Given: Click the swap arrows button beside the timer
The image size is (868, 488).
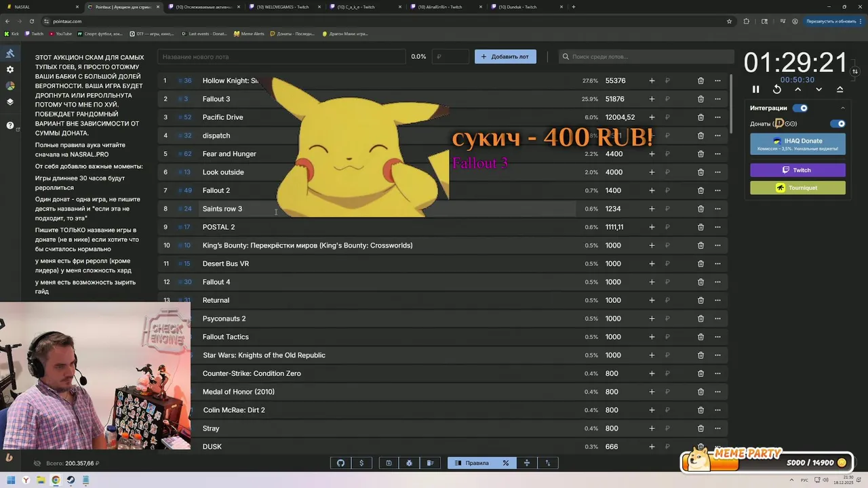Looking at the screenshot, I should pyautogui.click(x=855, y=71).
